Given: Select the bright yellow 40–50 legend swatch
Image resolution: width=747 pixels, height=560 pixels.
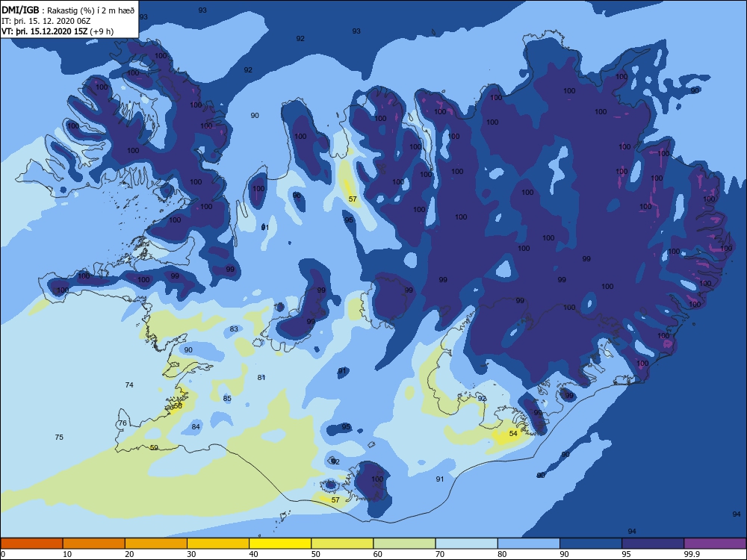Looking at the screenshot, I should [x=280, y=544].
